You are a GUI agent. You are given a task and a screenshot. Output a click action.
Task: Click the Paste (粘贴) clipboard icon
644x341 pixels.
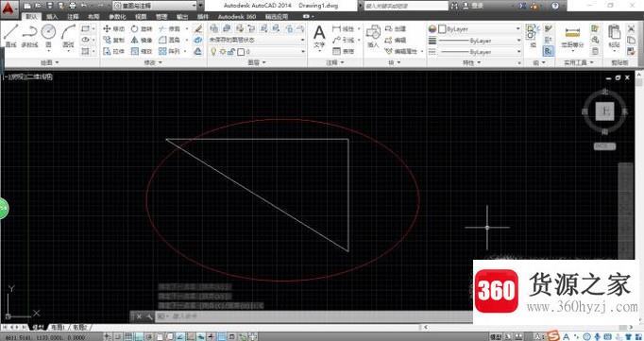tap(614, 36)
